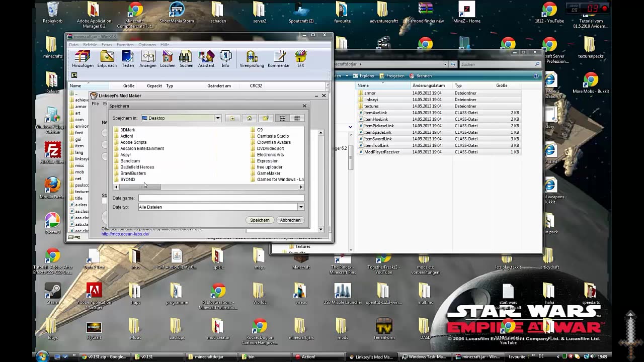Open the Explorer help icon
This screenshot has height=362, width=644.
tap(536, 76)
